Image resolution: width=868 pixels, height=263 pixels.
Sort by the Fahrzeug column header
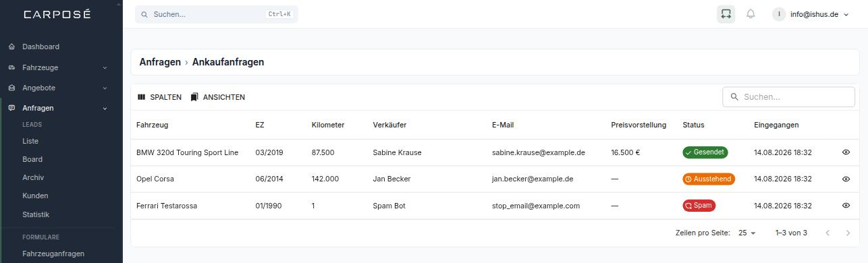point(153,125)
